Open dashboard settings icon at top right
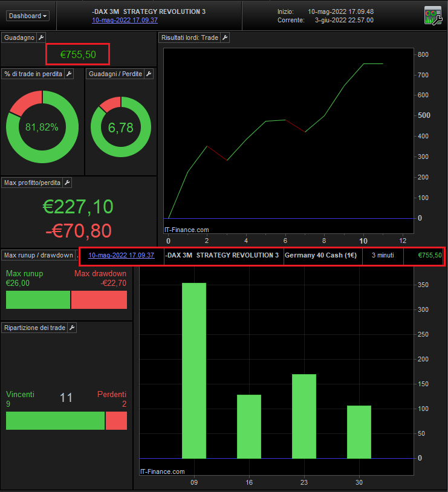Screen dimensions: 448x492 (433, 16)
